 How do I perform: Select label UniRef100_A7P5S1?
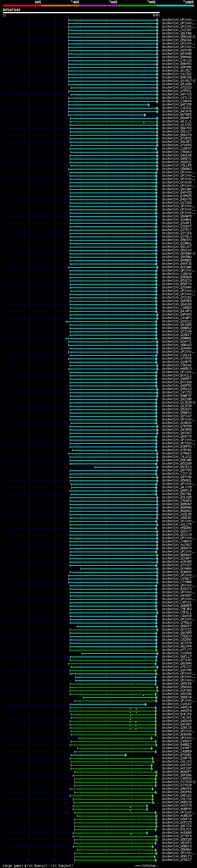[x=177, y=91]
